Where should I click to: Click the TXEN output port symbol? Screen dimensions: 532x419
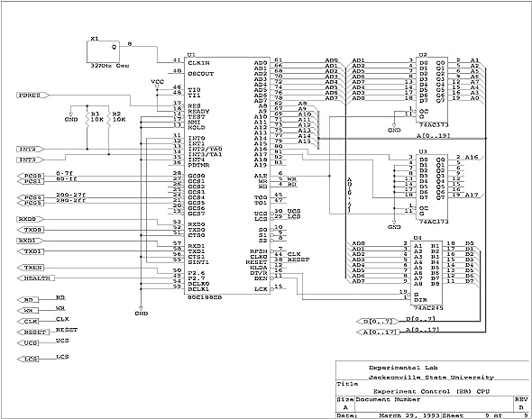click(31, 268)
